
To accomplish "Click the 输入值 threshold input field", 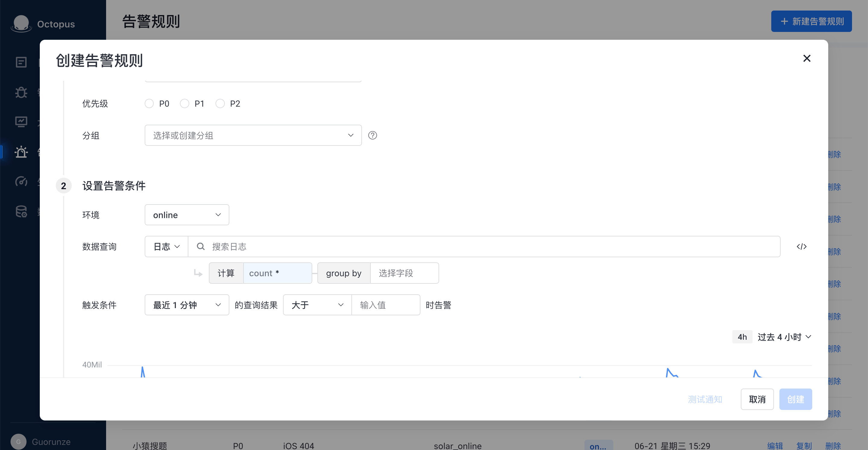I will point(386,305).
